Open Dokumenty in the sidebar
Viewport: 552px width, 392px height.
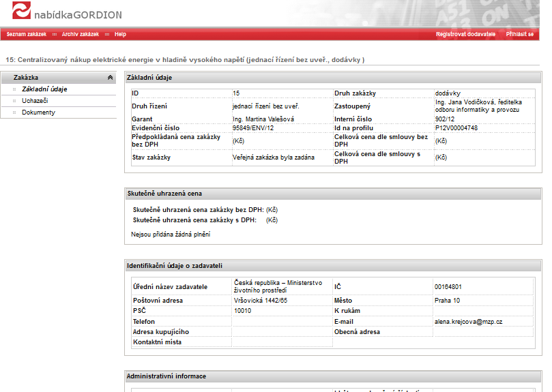click(38, 112)
